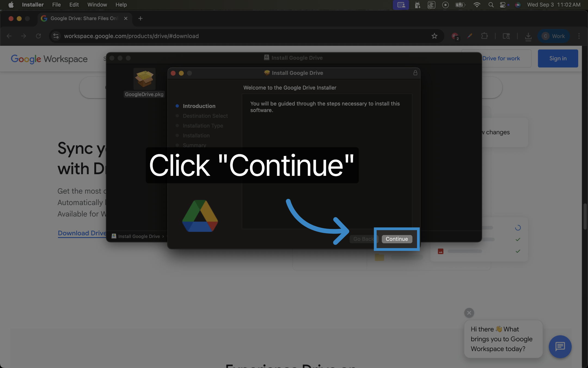588x368 pixels.
Task: Click the lock icon in installer title bar
Action: 415,73
